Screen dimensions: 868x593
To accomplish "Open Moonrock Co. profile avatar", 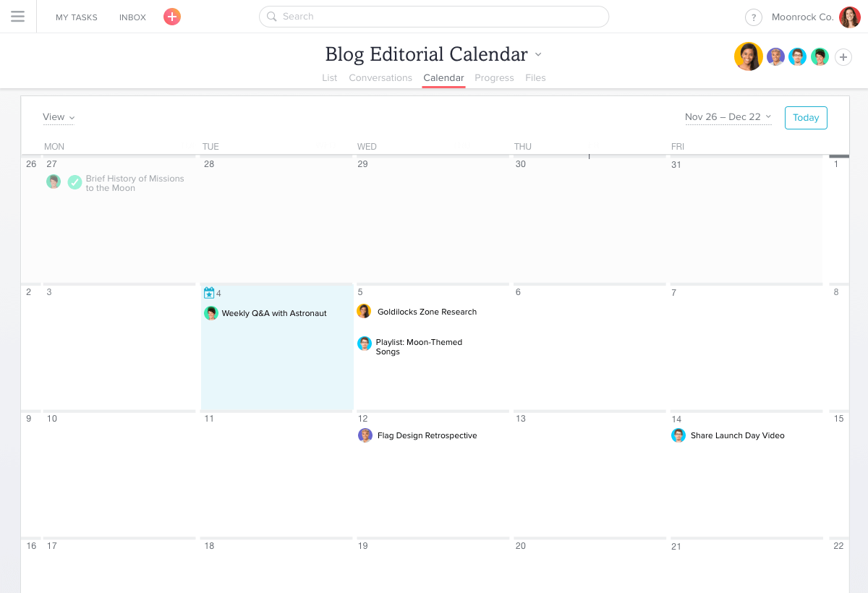I will [x=849, y=17].
